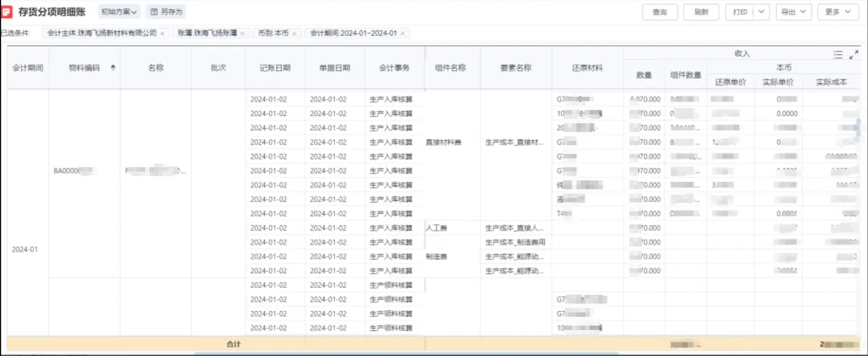Click the 合计 total row label
This screenshot has height=356, width=868.
point(234,344)
